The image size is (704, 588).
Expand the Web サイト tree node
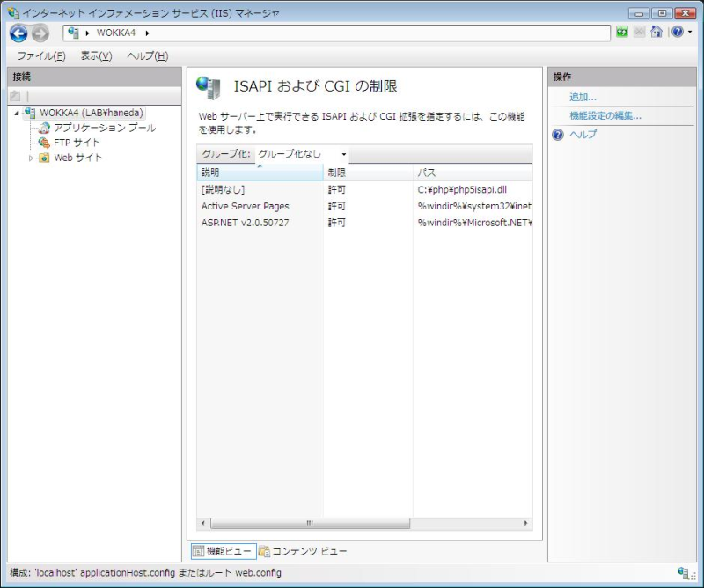pyautogui.click(x=31, y=158)
